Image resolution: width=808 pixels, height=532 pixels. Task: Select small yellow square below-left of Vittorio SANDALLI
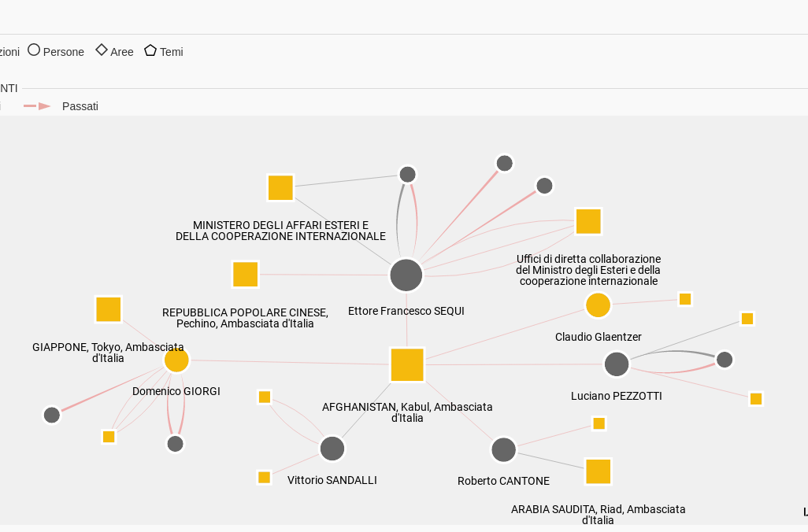(x=264, y=478)
